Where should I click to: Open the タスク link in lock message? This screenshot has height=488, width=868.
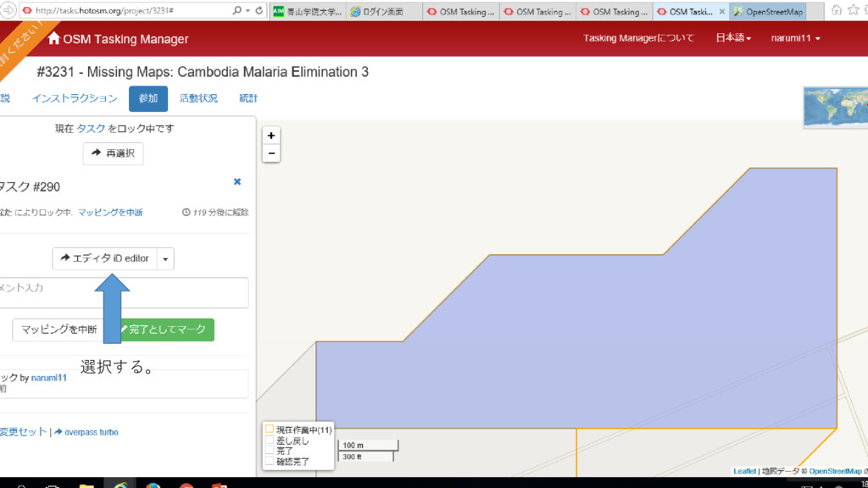91,129
